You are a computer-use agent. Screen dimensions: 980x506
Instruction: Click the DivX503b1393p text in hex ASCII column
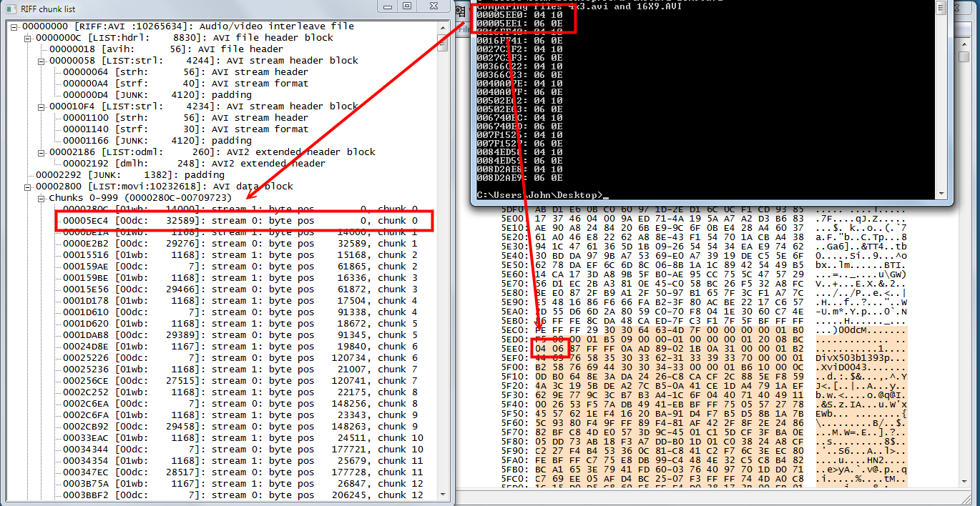pyautogui.click(x=853, y=357)
